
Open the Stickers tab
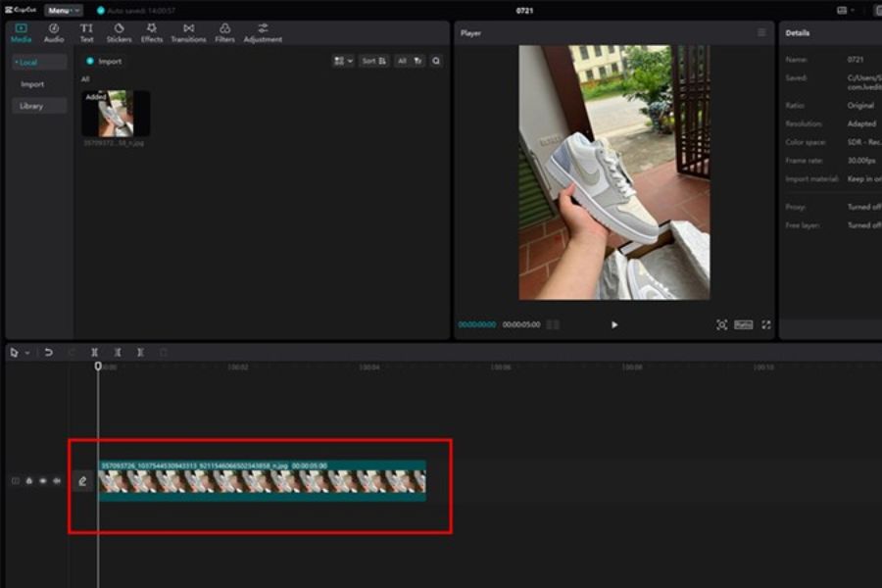119,33
